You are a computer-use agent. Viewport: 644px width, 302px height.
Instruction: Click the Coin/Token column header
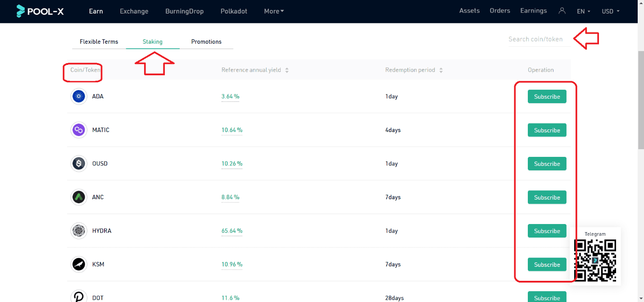[x=86, y=70]
